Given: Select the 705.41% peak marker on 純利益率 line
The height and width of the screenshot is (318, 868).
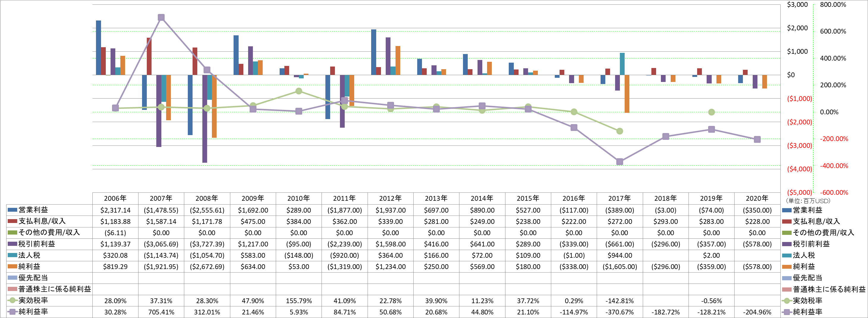Looking at the screenshot, I should [x=161, y=18].
